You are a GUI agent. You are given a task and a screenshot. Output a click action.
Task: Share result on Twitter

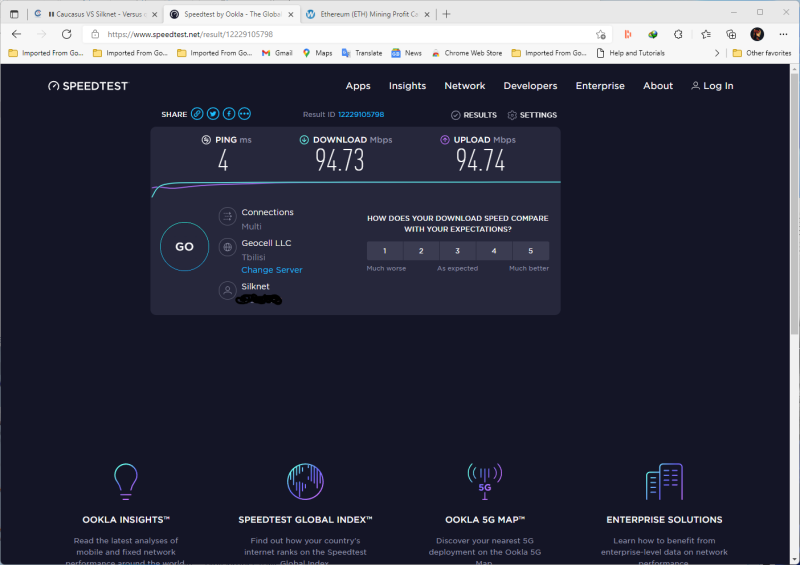[213, 115]
